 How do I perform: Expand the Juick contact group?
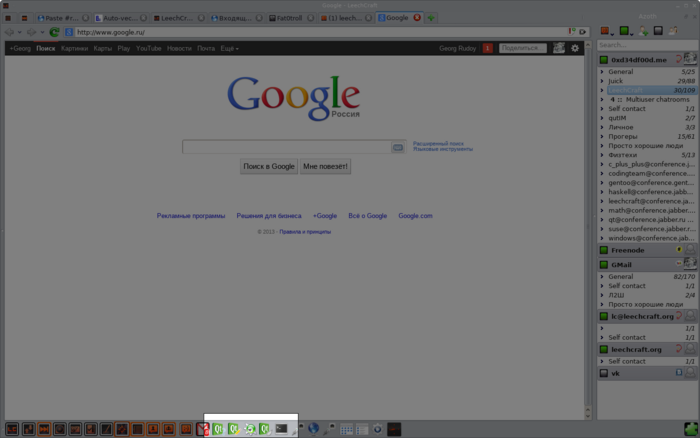[602, 81]
